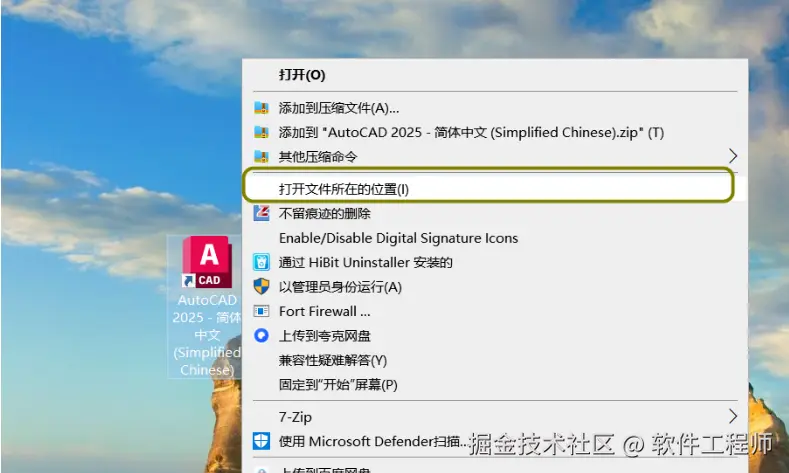Click the zip icon beside the AutoCAD 2025 .zip entry
The height and width of the screenshot is (473, 789).
[261, 132]
